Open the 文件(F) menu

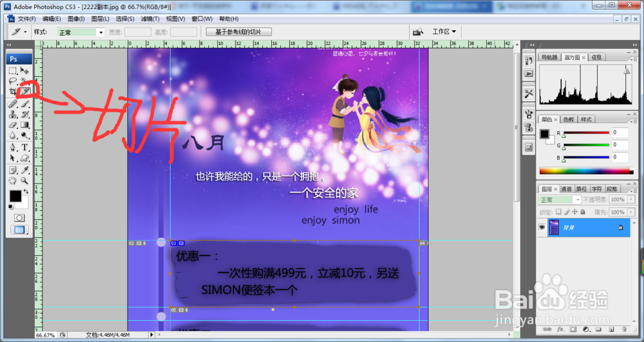(x=26, y=19)
